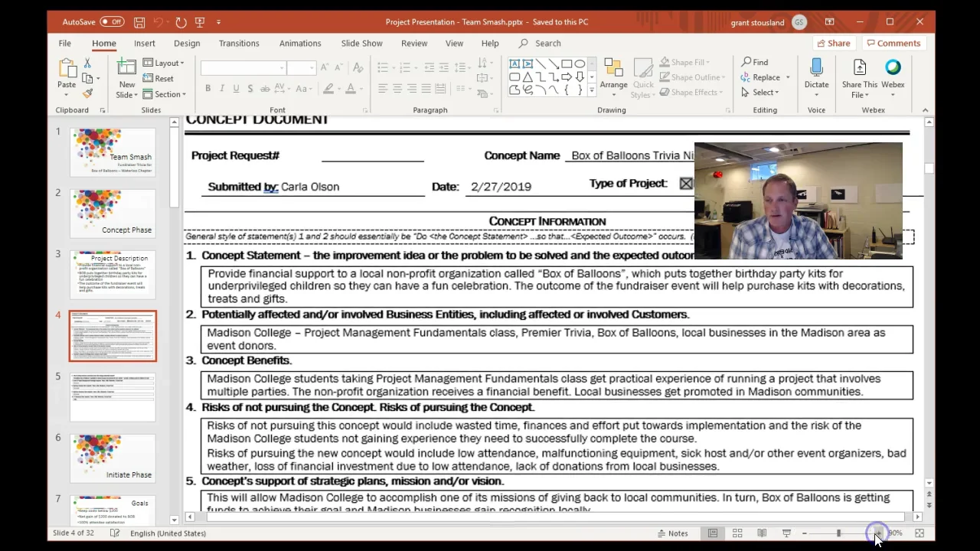Select the text box shape in gallery
The height and width of the screenshot is (551, 980).
pyautogui.click(x=514, y=64)
